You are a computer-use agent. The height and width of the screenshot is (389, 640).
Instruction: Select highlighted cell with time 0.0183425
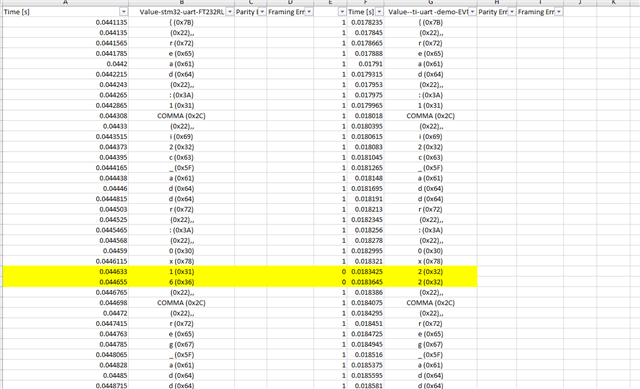click(x=366, y=271)
